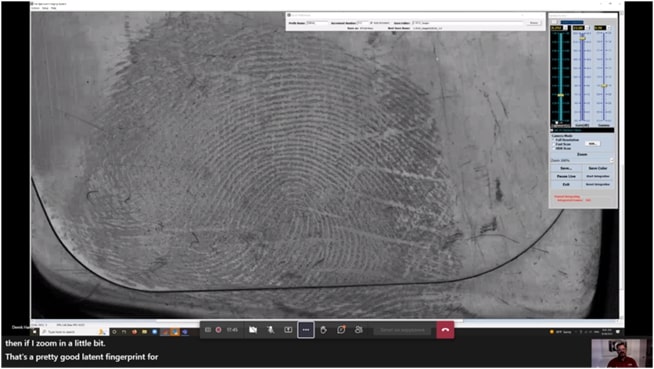Show the participants icon in meeting bar
The image size is (654, 369).
coord(359,330)
